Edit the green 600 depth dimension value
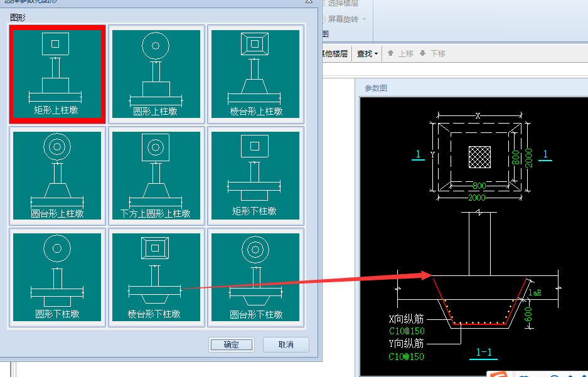The image size is (588, 377). point(529,316)
